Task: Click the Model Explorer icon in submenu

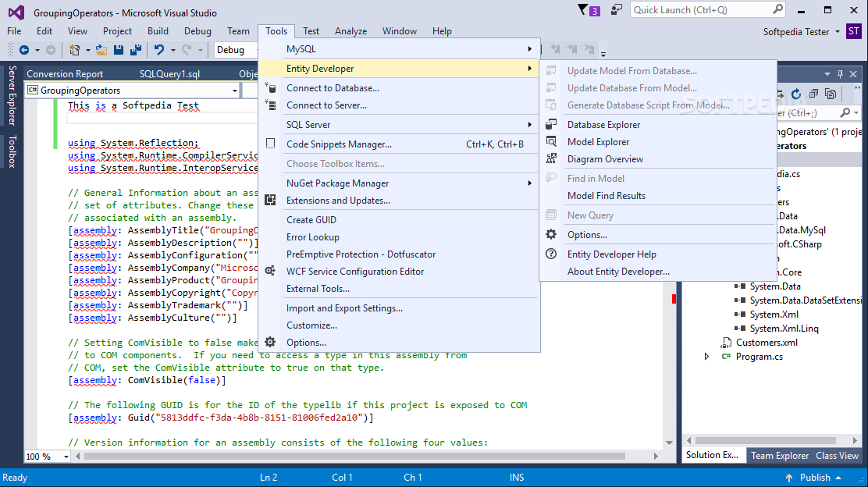Action: click(551, 141)
